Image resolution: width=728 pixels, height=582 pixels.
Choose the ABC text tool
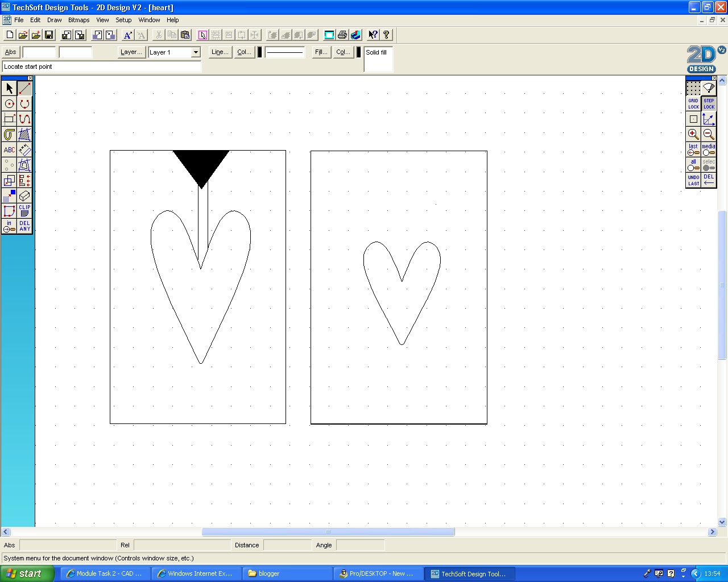pos(9,149)
